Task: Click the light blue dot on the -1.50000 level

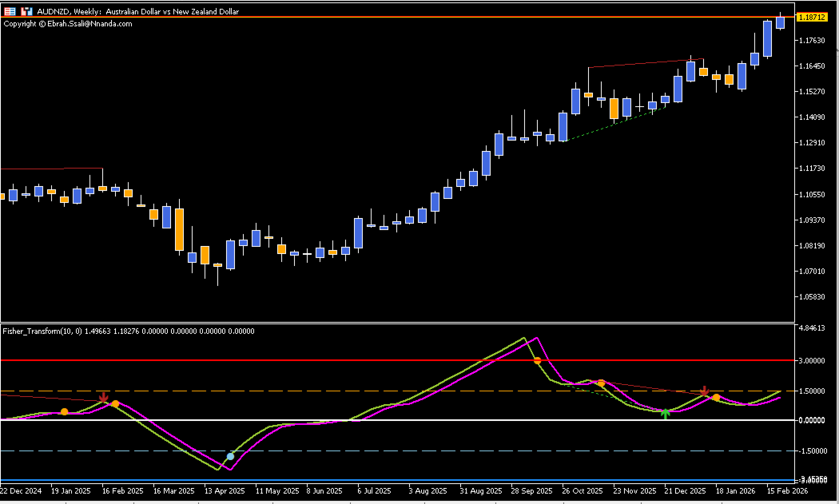Action: coord(230,456)
